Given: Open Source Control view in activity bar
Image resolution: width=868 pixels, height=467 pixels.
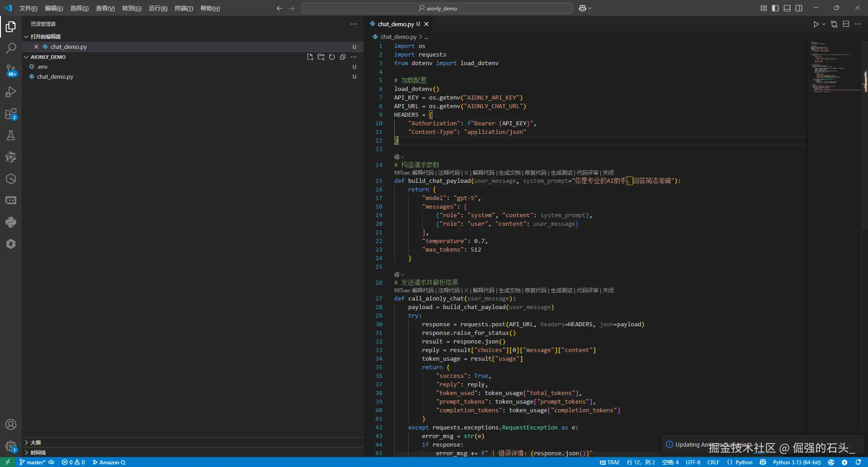Looking at the screenshot, I should coord(11,70).
